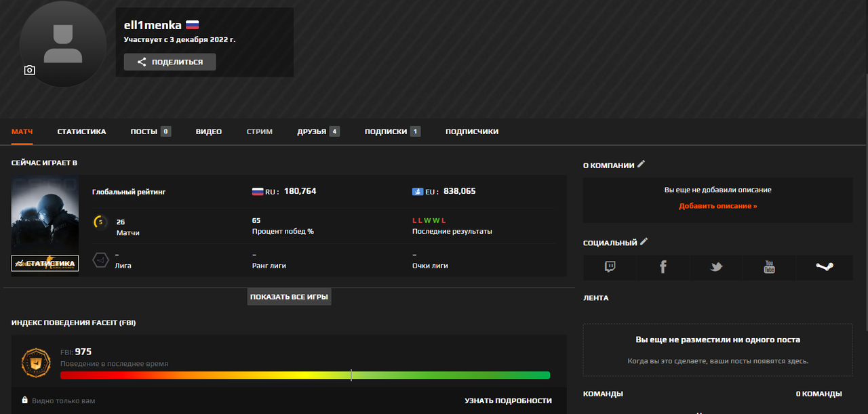This screenshot has height=414, width=868.
Task: Click the FBI score 975
Action: pos(83,352)
